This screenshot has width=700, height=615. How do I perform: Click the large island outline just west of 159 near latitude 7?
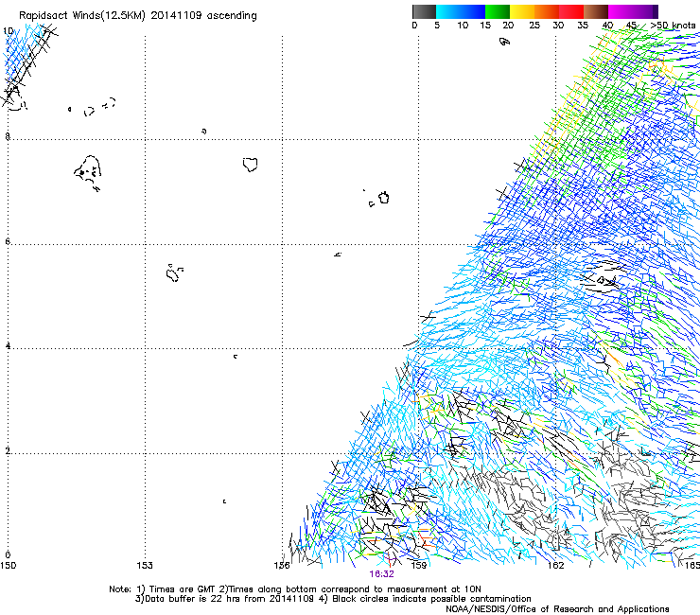tap(383, 198)
